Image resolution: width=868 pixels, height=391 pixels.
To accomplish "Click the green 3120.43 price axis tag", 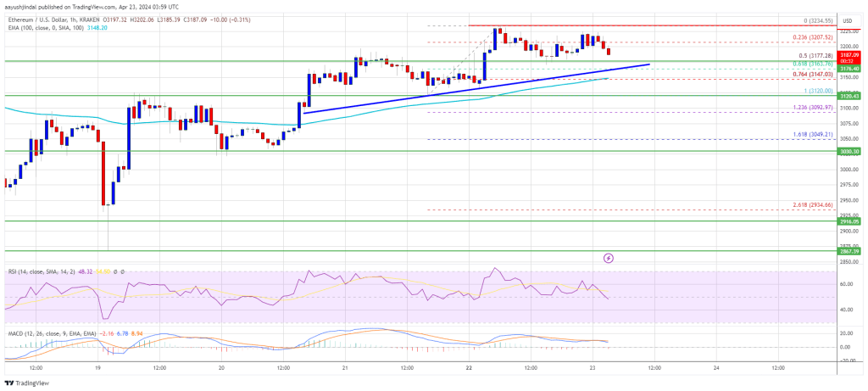I will point(849,97).
